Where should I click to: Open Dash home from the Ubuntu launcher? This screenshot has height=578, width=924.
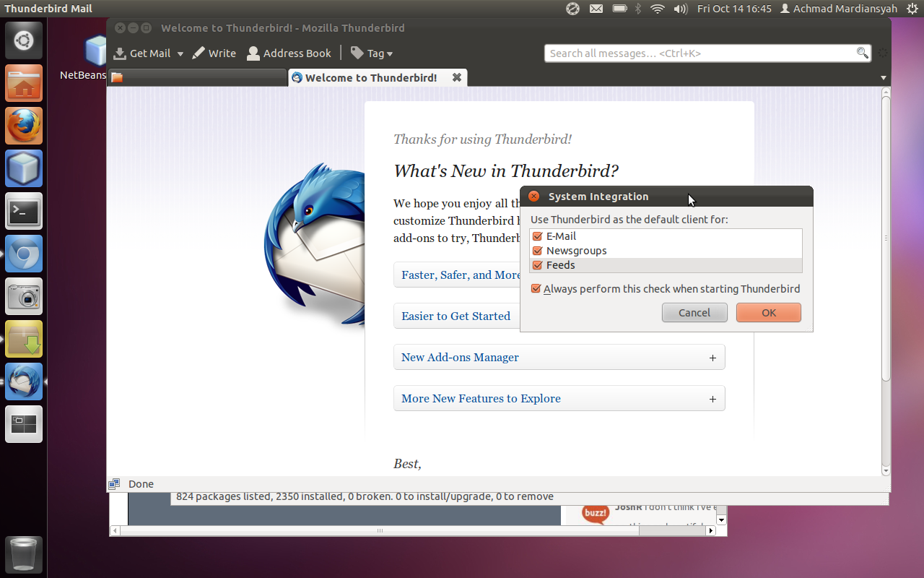[x=24, y=40]
